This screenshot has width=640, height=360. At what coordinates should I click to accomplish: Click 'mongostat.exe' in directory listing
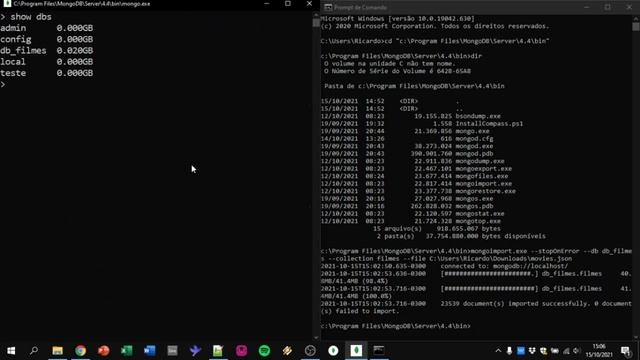(480, 213)
